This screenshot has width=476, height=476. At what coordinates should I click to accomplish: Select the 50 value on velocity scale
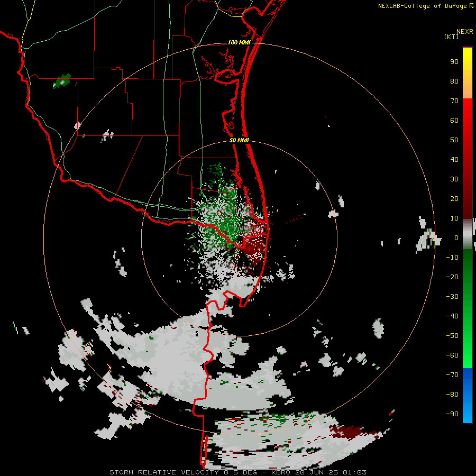454,140
